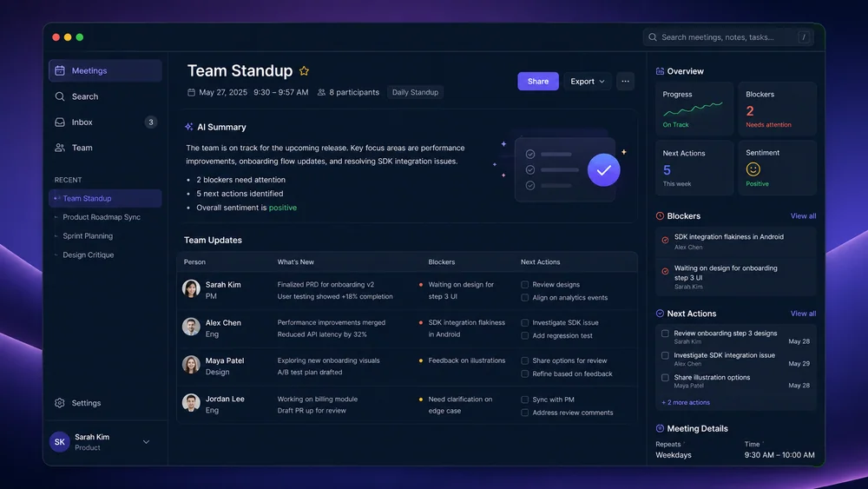The width and height of the screenshot is (868, 489).
Task: Expand the +2 more actions link
Action: tap(686, 403)
